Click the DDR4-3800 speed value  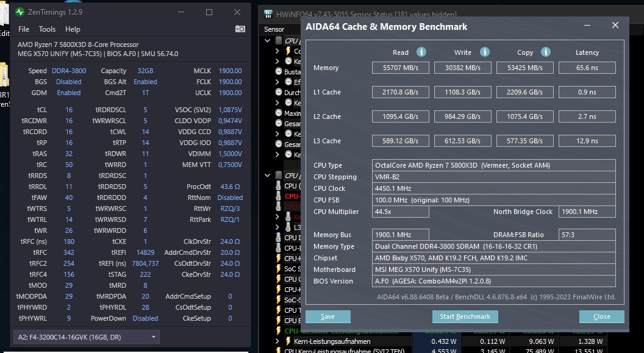(x=69, y=71)
